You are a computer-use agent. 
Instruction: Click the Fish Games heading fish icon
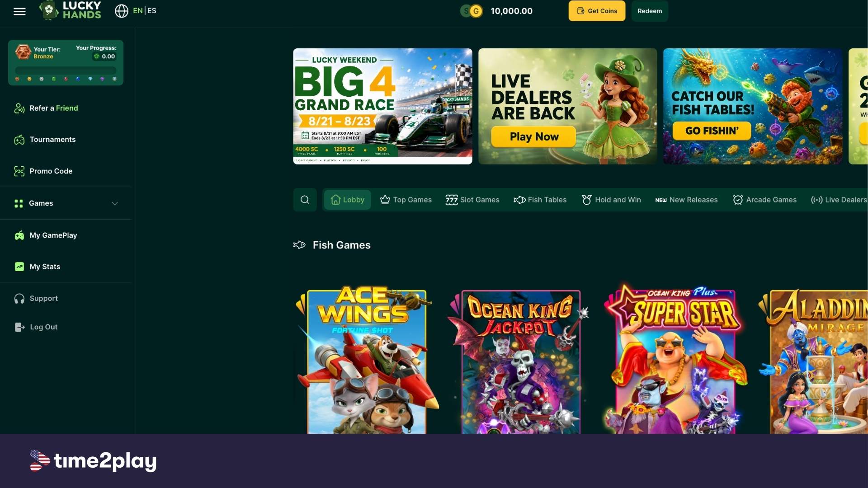pos(299,245)
